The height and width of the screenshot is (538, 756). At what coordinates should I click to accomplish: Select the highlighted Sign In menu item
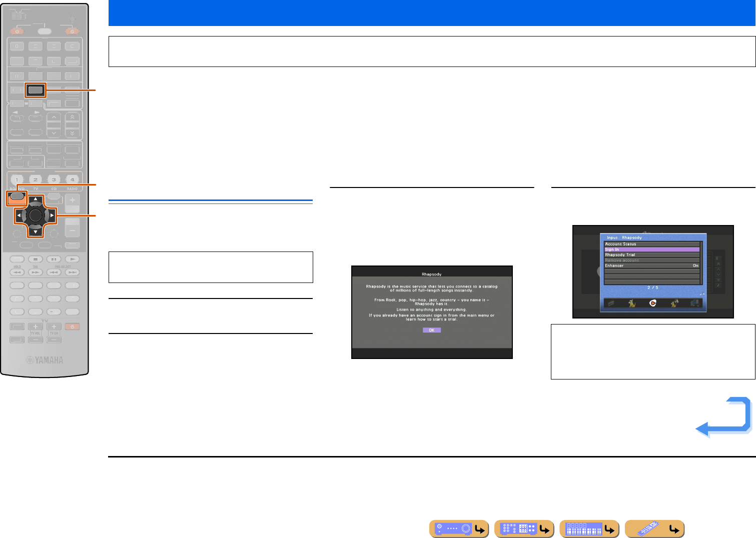tap(652, 249)
